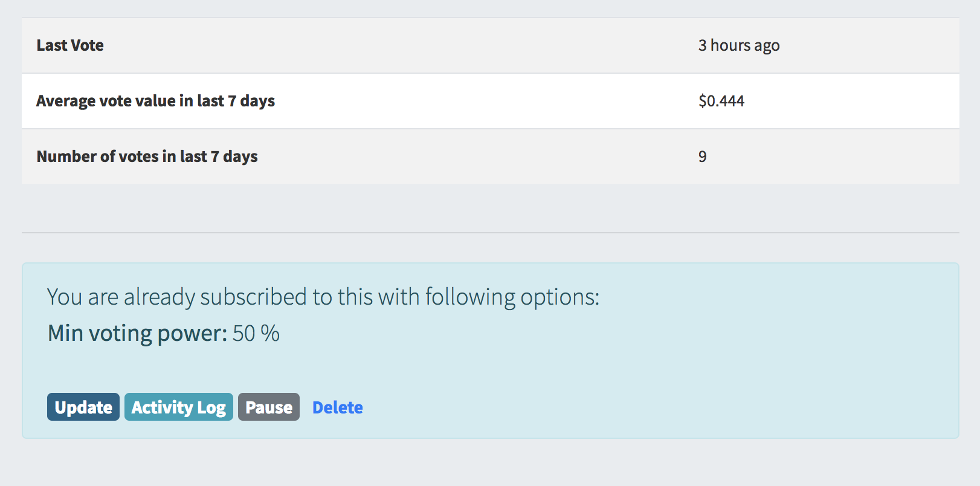Click the Update subscription button
980x486 pixels.
click(83, 407)
